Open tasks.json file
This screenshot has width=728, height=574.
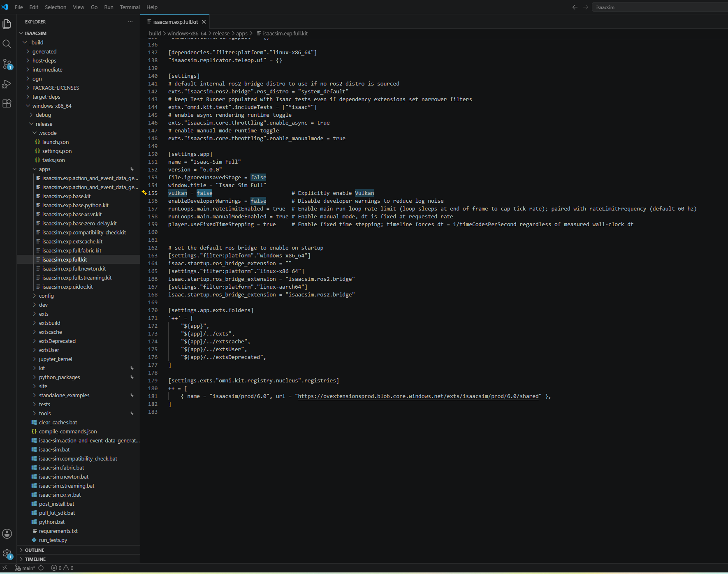click(53, 160)
